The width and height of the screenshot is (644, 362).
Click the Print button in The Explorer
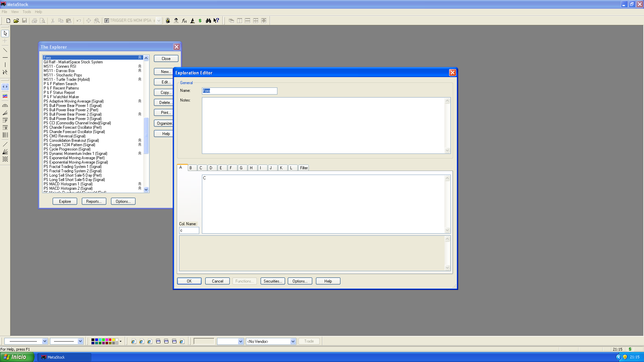(165, 112)
